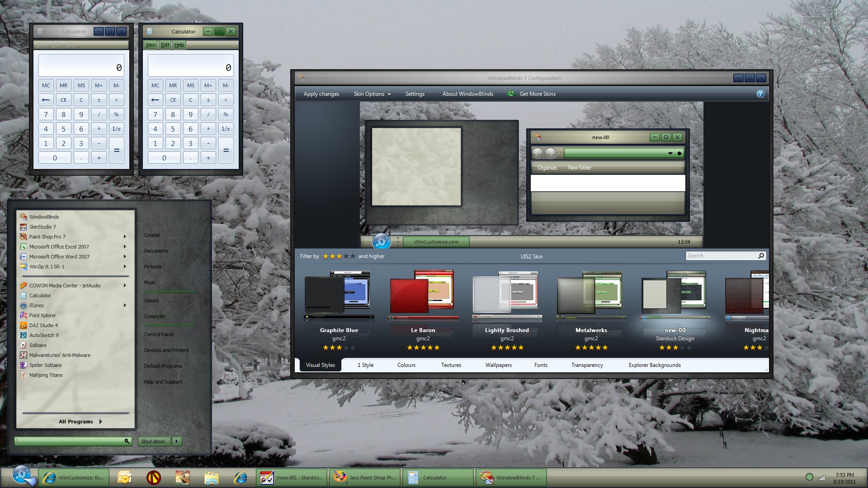Viewport: 868px width, 488px height.
Task: Expand WinZip 8.1 SR-1 submenu arrow
Action: point(125,267)
